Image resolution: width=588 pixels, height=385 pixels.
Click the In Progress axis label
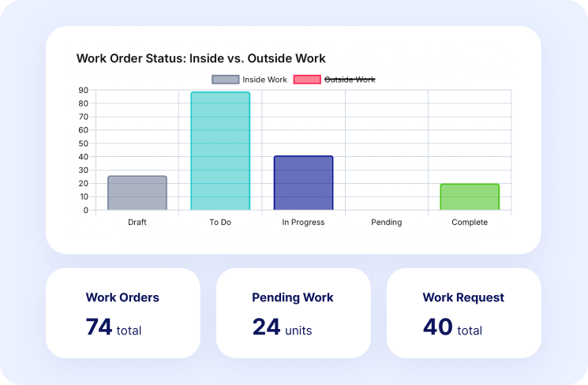(303, 222)
